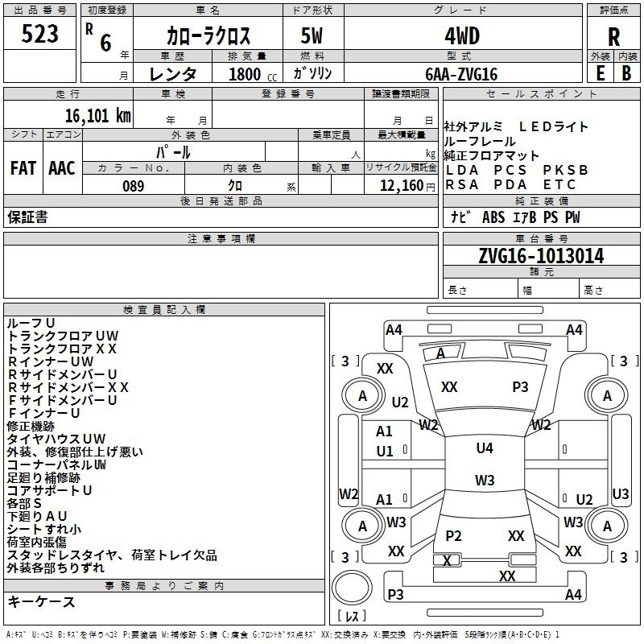Select the exterior color パール
This screenshot has height=644, width=644.
pyautogui.click(x=173, y=152)
